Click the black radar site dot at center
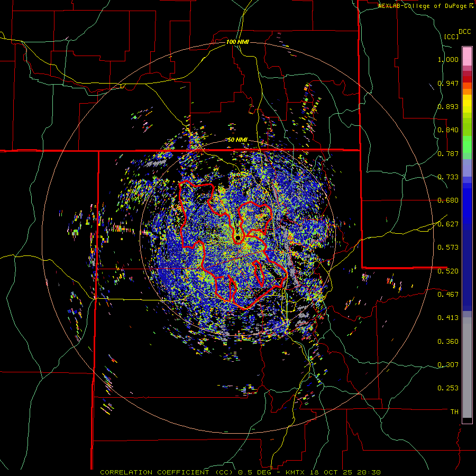476x476 pixels. click(237, 237)
